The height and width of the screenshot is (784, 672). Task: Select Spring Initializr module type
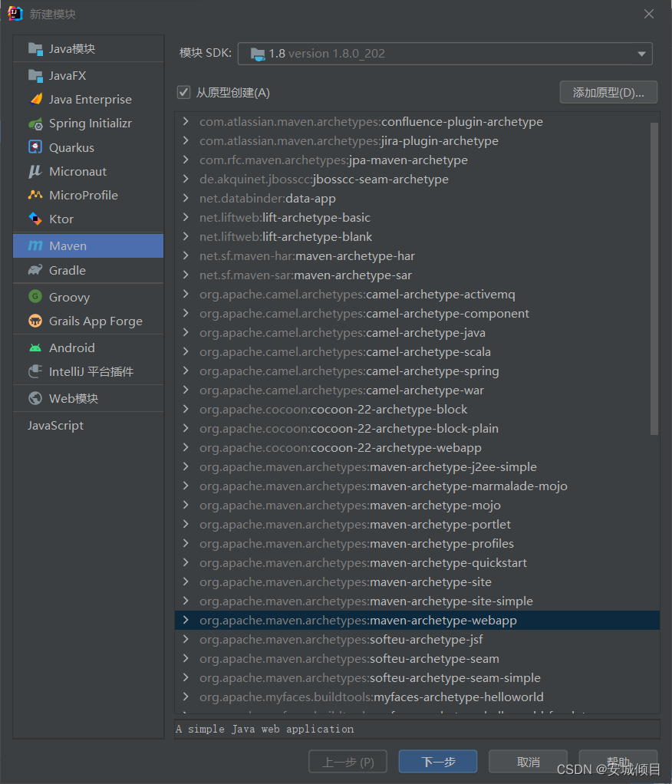[88, 124]
